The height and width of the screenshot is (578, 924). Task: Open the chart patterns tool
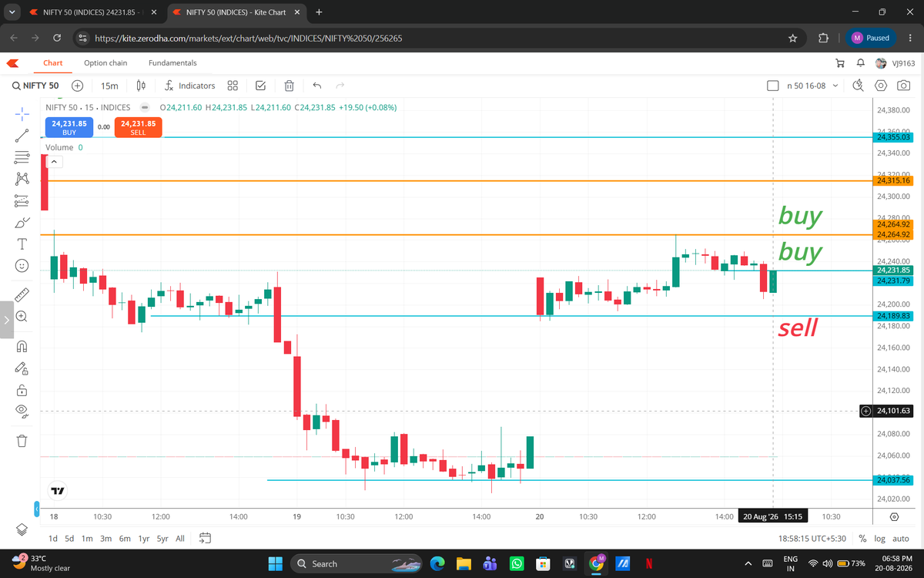pyautogui.click(x=22, y=179)
